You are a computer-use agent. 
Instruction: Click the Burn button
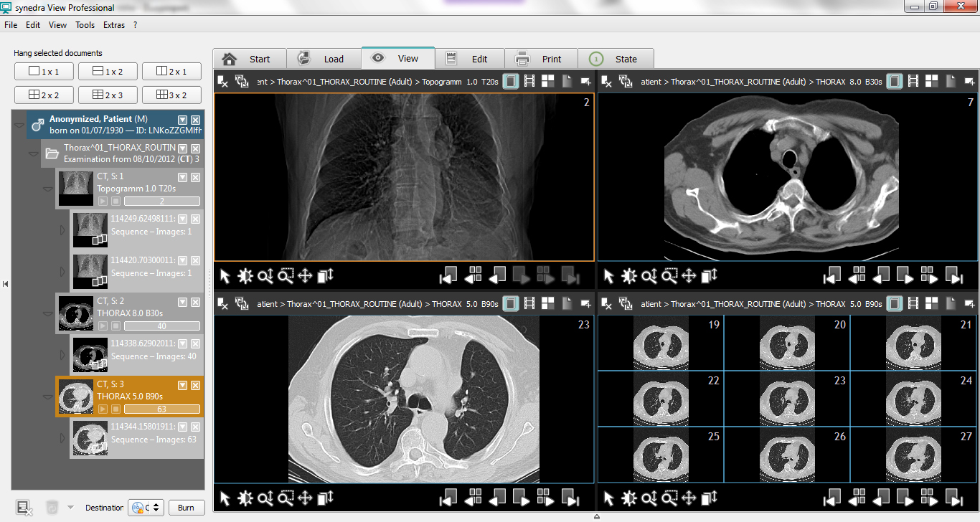(x=186, y=507)
